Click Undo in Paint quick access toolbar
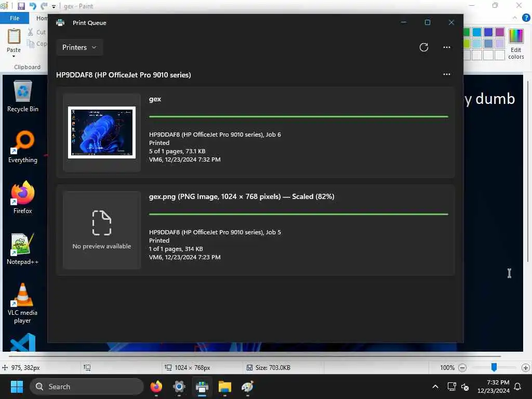 (32, 6)
